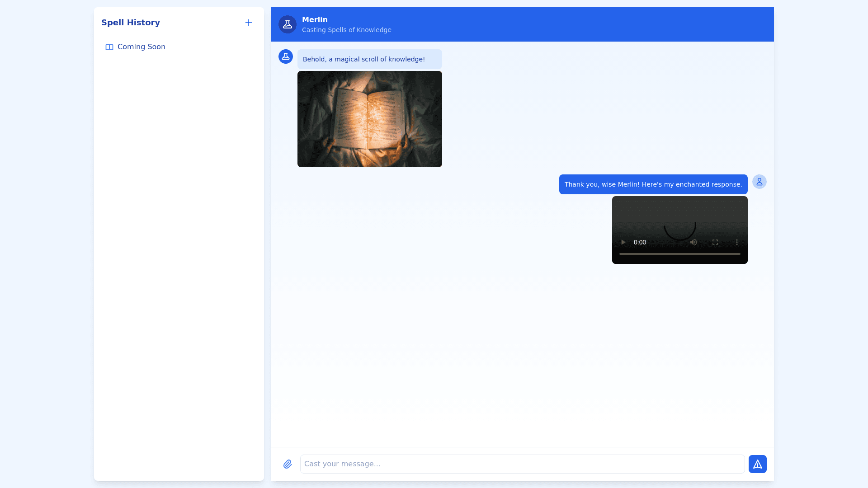This screenshot has width=868, height=488.
Task: Focus the Cast your message input
Action: pos(522,464)
